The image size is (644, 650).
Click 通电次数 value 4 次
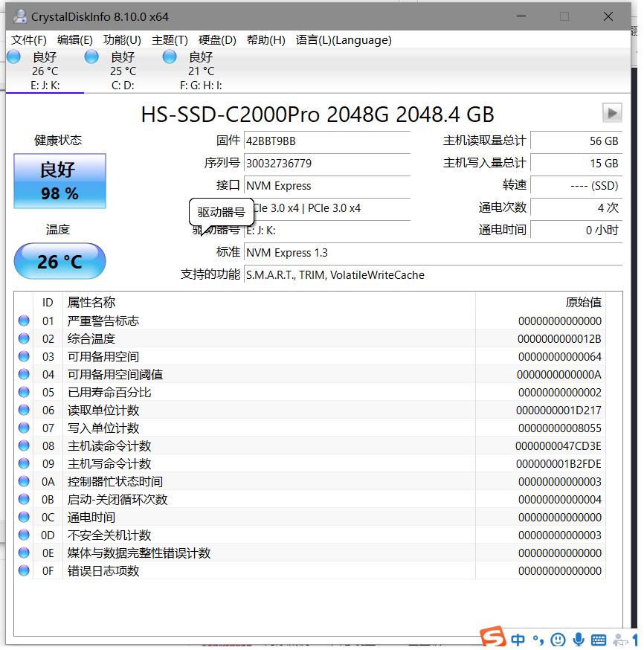[576, 207]
